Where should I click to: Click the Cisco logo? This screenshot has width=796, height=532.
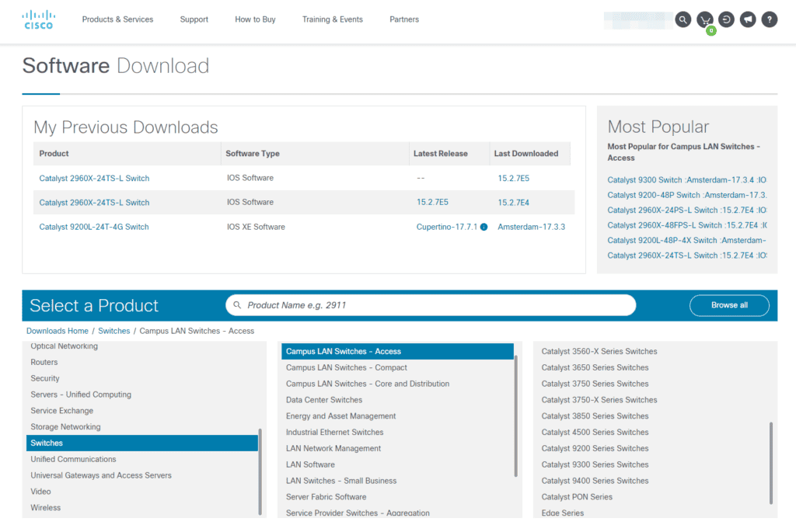pos(37,19)
